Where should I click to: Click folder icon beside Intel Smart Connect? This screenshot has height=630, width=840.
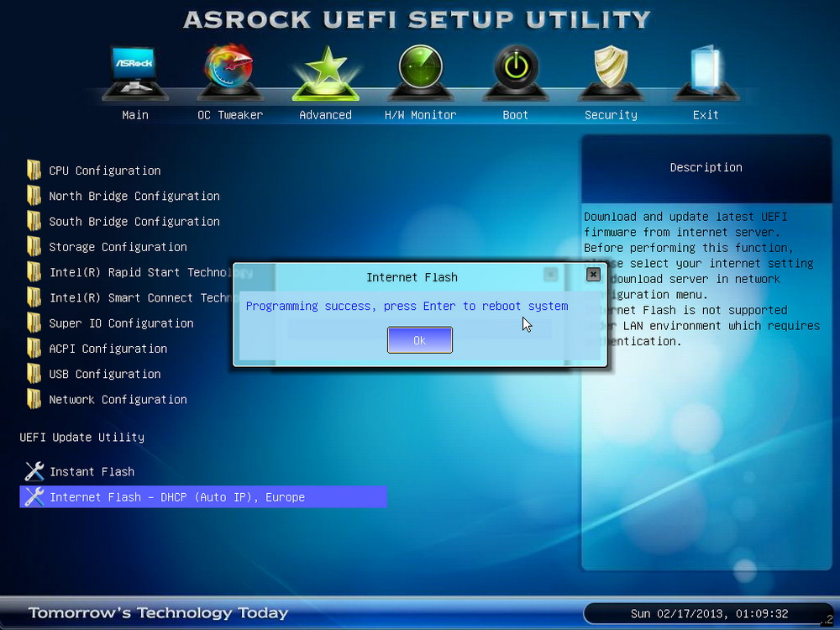click(34, 297)
